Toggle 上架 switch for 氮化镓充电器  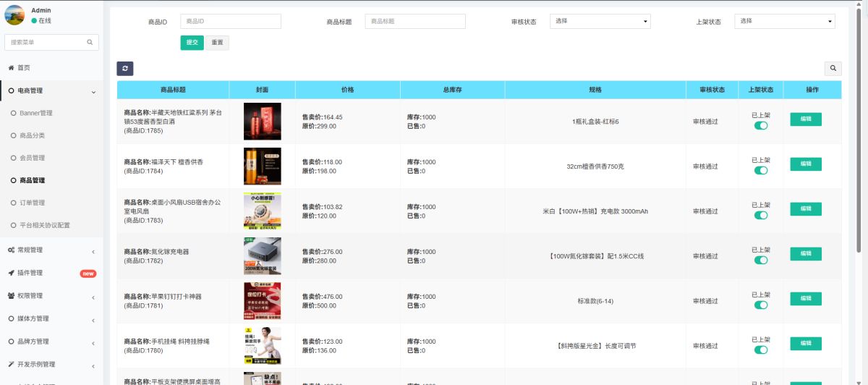(761, 261)
